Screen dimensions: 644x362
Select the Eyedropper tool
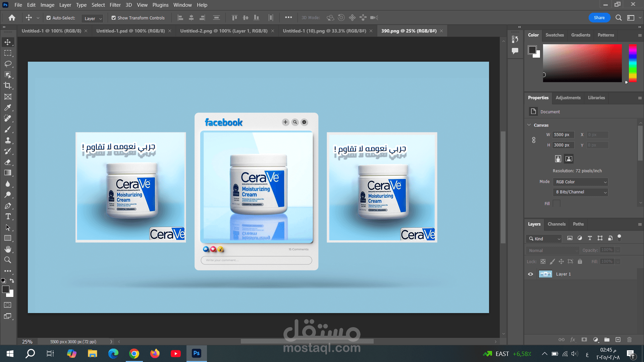pos(8,108)
